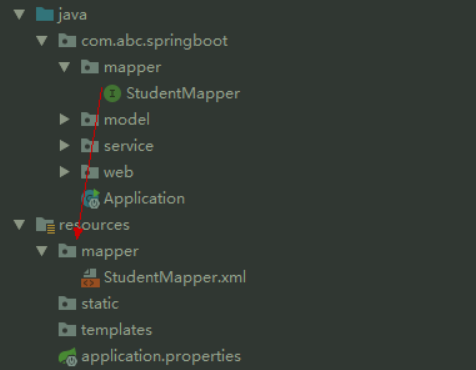Collapse the java source folder arrow
Screen dimensions: 476x370
tap(19, 15)
